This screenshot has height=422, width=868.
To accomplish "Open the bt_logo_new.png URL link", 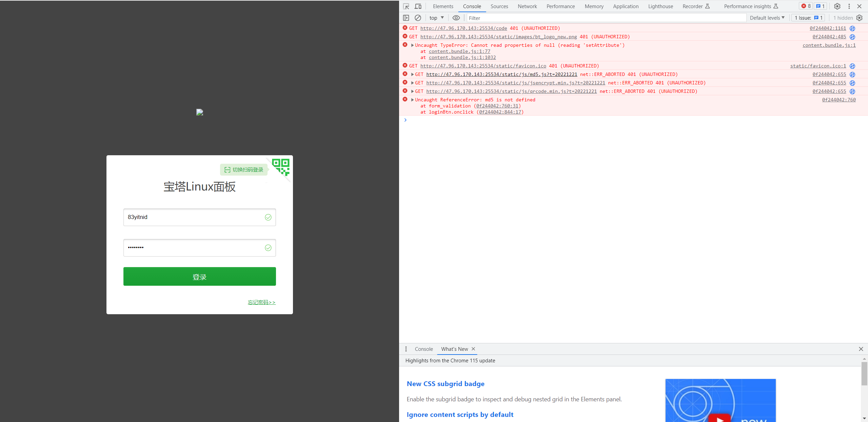I will (498, 37).
